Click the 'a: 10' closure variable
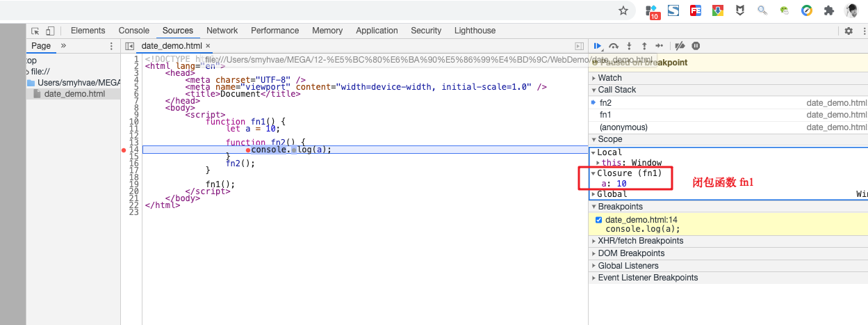The image size is (868, 325). [x=614, y=184]
